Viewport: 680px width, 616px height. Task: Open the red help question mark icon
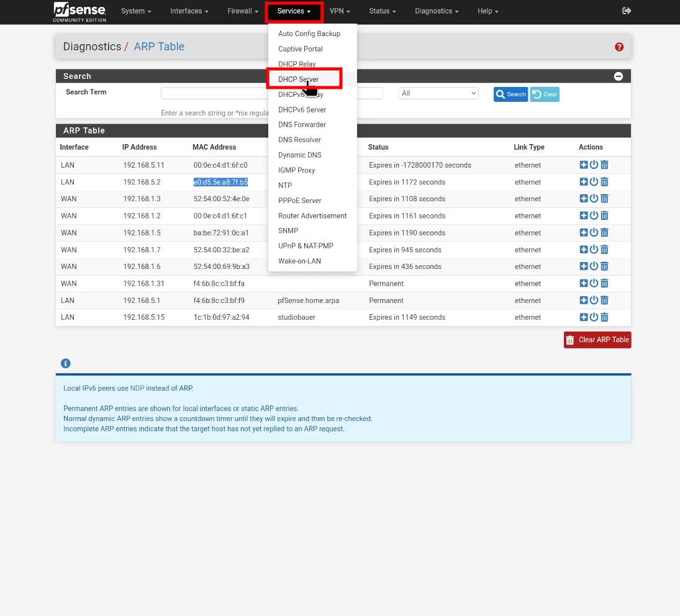pos(619,47)
